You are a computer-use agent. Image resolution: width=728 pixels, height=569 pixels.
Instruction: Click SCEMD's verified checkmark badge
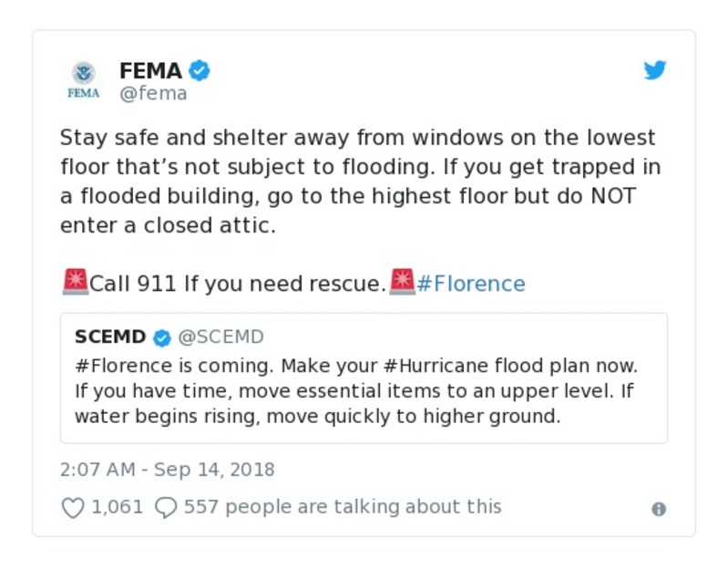pos(162,337)
